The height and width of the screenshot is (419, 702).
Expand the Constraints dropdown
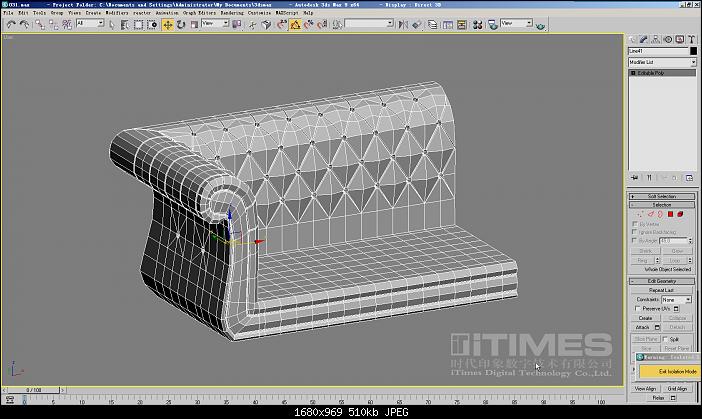point(675,299)
